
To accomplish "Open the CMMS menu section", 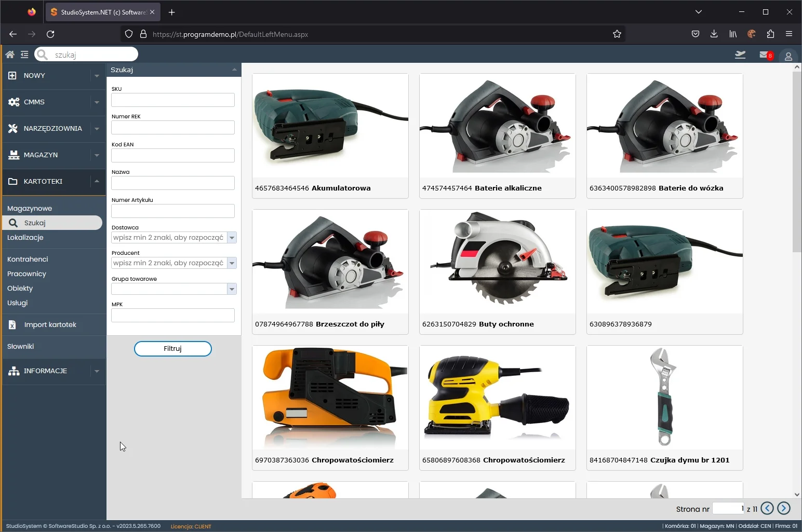I will [34, 102].
